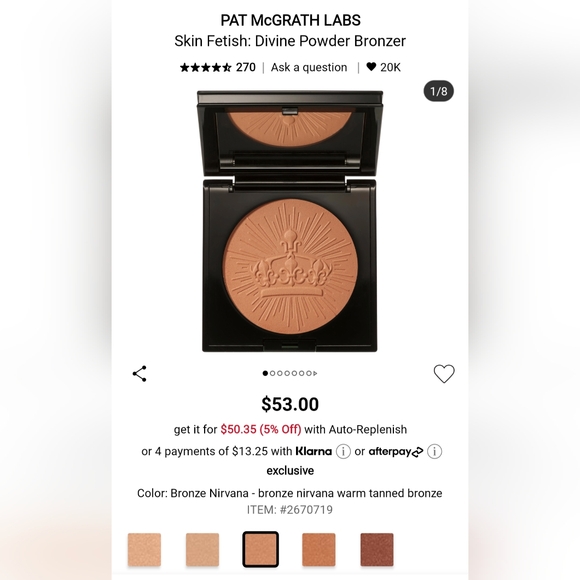Open Klarna info icon
Image resolution: width=580 pixels, height=580 pixels.
[x=343, y=451]
